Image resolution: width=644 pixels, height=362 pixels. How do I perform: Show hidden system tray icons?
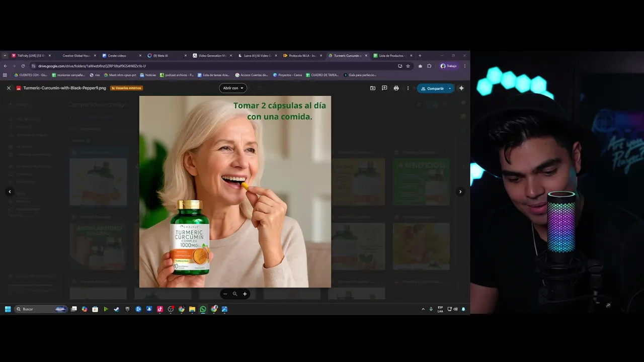pos(423,309)
